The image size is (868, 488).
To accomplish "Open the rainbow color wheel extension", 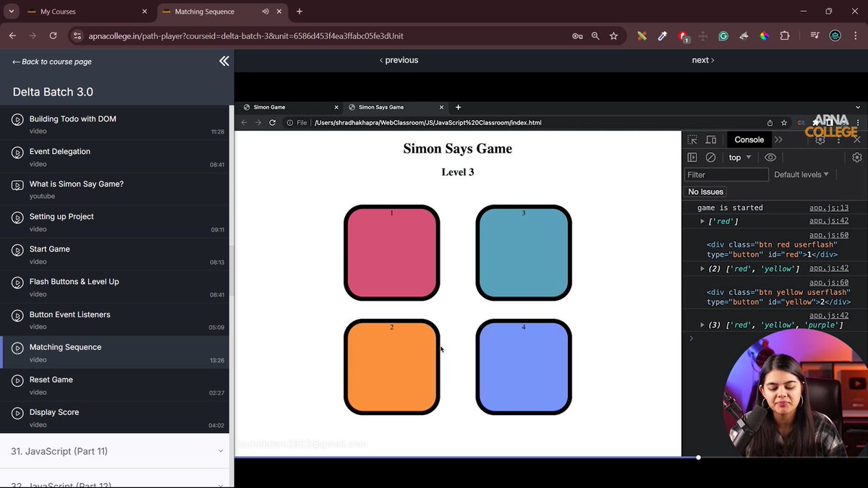I will 764,35.
